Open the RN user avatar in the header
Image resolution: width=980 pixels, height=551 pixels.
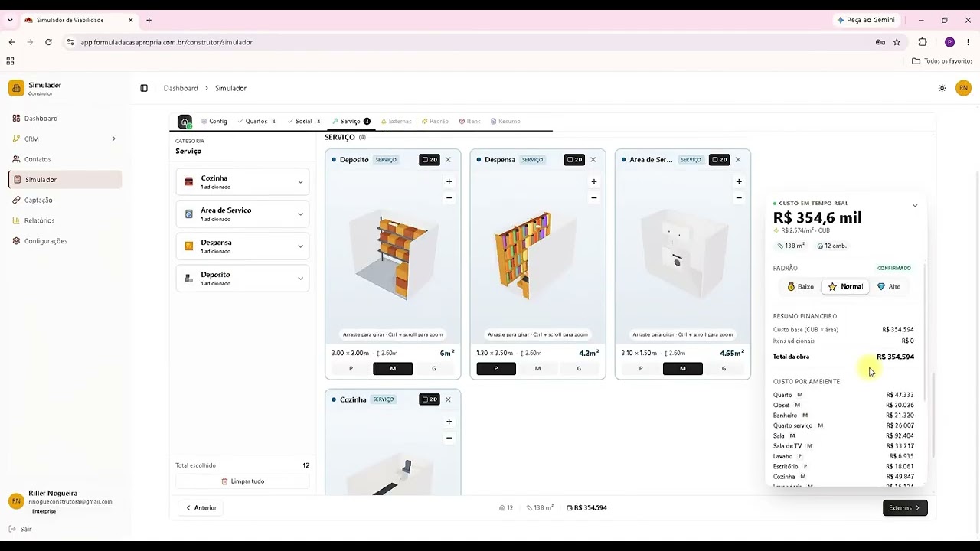tap(963, 88)
